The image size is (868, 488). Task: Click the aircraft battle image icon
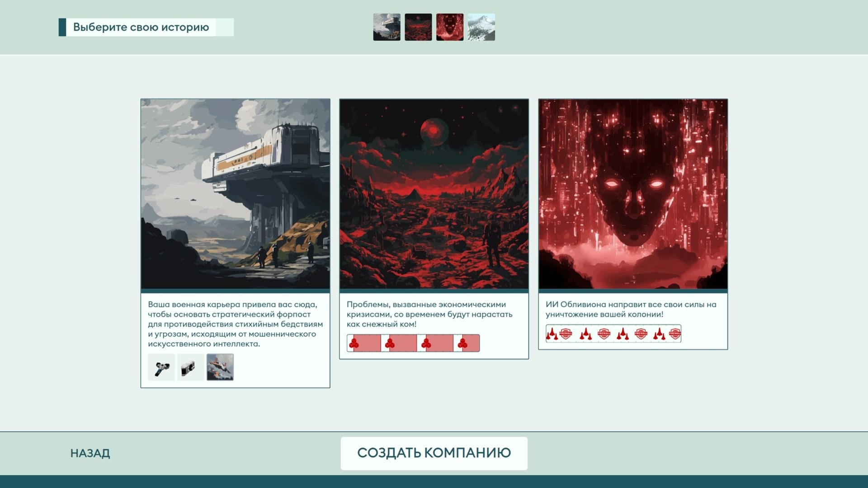tap(220, 367)
